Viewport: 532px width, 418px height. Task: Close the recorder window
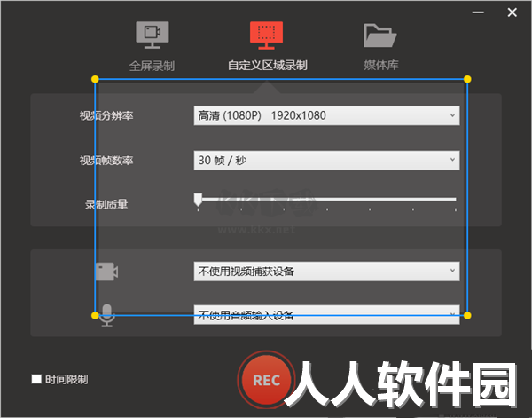click(x=512, y=12)
